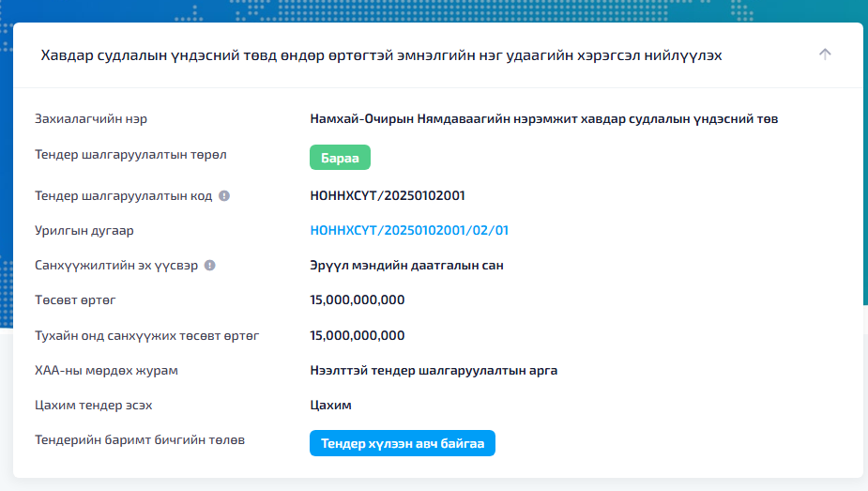
Task: Click info icon beside Тендер шалгаруулалтын код
Action: 223,196
